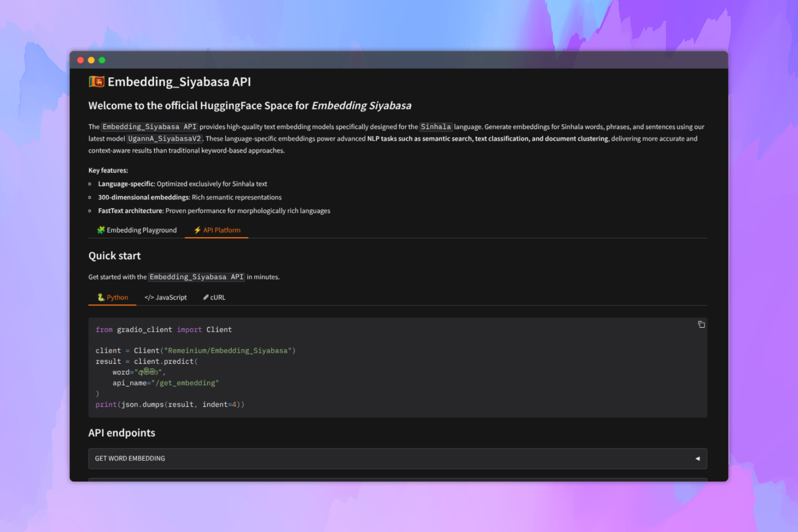Click the JavaScript code brackets icon
Viewport: 798px width, 532px height.
(149, 298)
